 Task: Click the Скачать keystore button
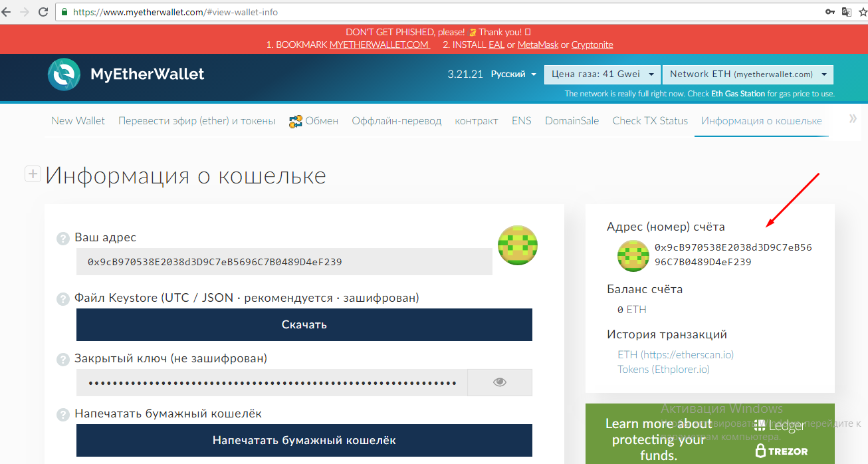click(304, 324)
